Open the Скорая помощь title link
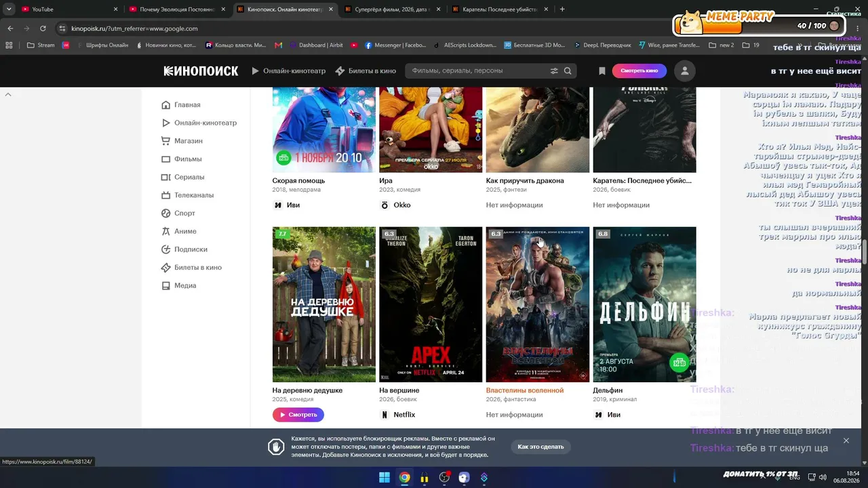Viewport: 868px width, 488px height. pos(298,181)
